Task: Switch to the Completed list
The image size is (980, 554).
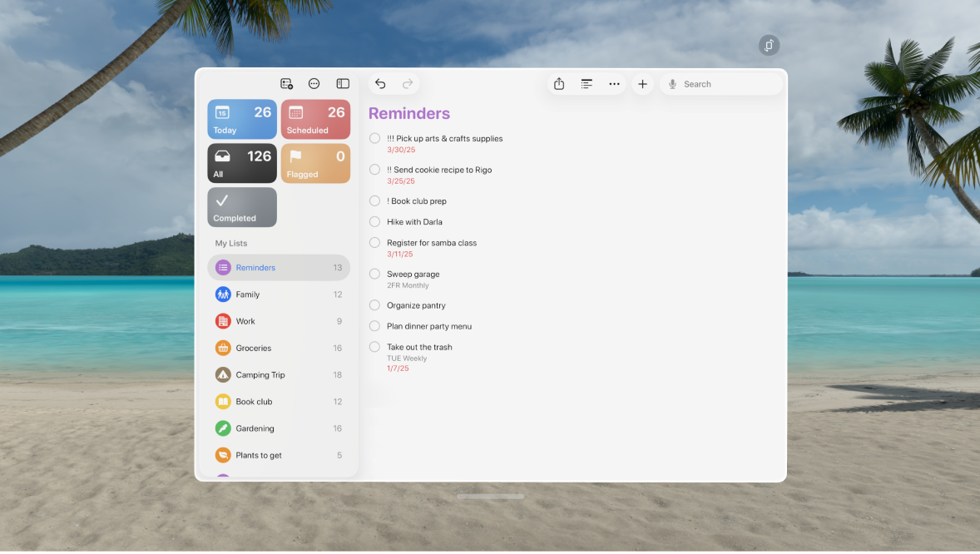Action: [x=241, y=206]
